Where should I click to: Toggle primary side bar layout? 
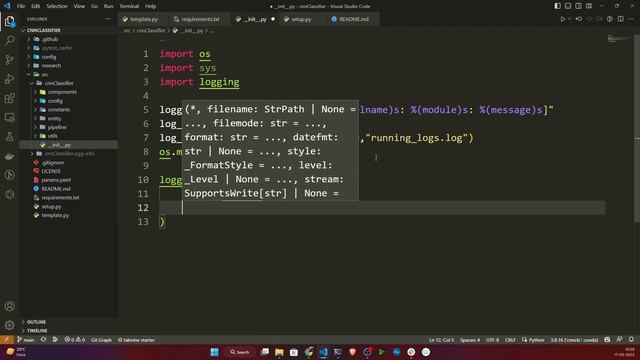pyautogui.click(x=558, y=6)
